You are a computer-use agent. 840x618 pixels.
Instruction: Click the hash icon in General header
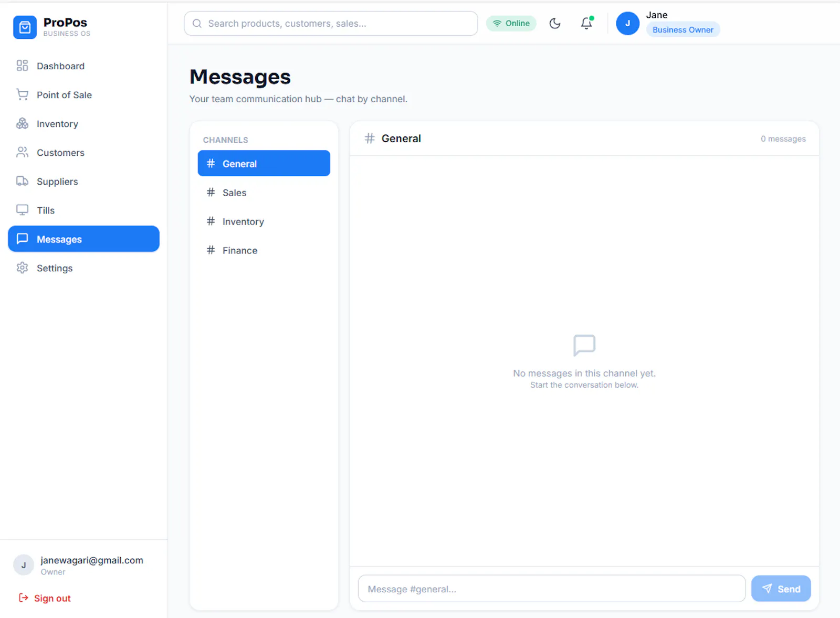pos(370,138)
